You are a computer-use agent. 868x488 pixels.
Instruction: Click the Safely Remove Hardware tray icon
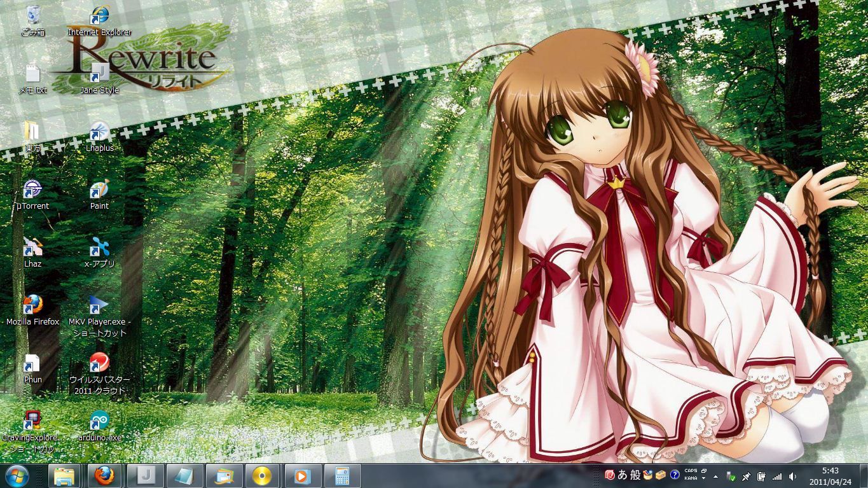click(x=731, y=476)
